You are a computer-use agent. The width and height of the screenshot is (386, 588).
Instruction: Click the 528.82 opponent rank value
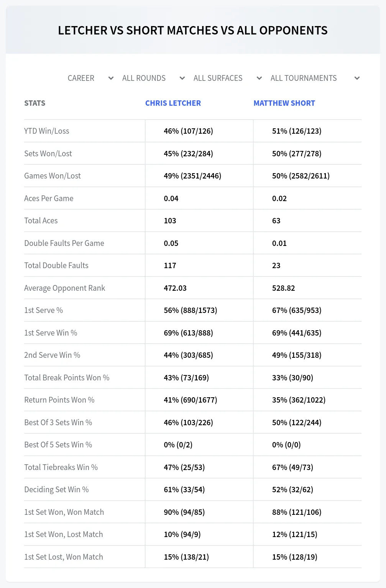[x=284, y=288]
